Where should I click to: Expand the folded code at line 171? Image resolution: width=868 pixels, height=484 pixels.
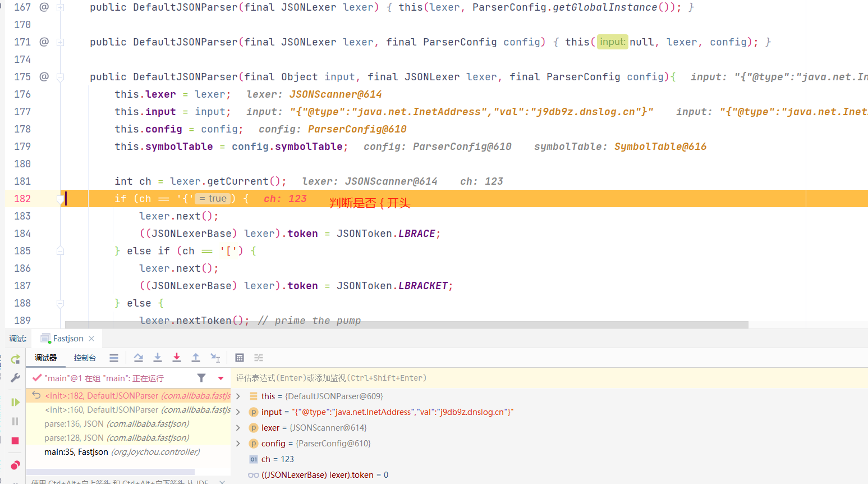(x=60, y=42)
